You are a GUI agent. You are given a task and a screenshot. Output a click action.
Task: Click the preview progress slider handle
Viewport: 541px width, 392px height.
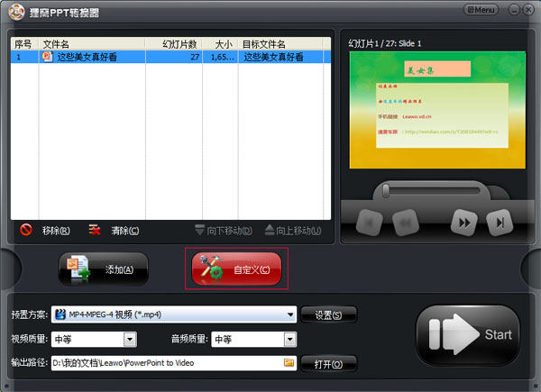386,191
